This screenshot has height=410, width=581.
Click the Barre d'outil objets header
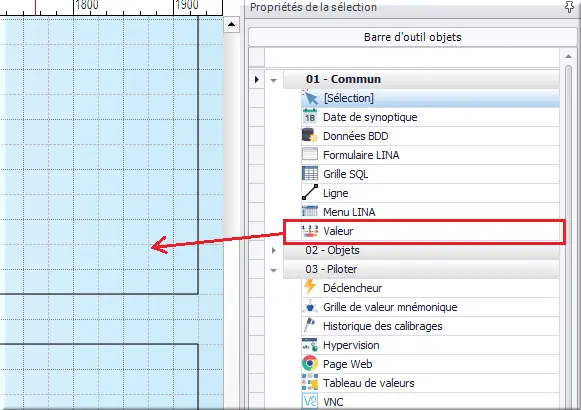412,37
